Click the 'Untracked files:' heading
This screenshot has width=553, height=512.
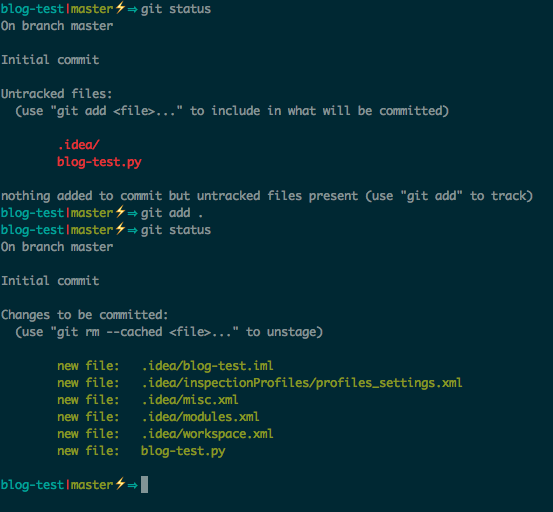point(57,94)
